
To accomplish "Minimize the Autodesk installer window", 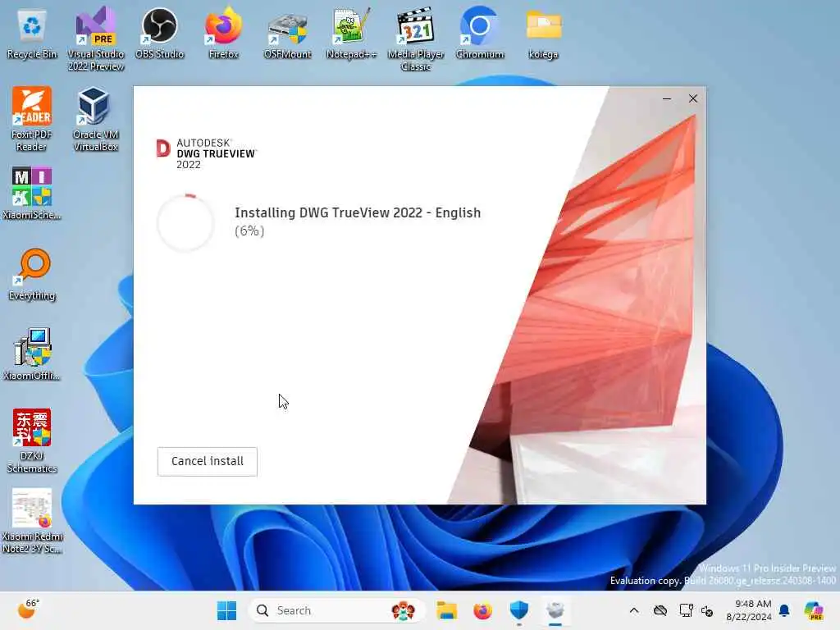I will tap(667, 98).
